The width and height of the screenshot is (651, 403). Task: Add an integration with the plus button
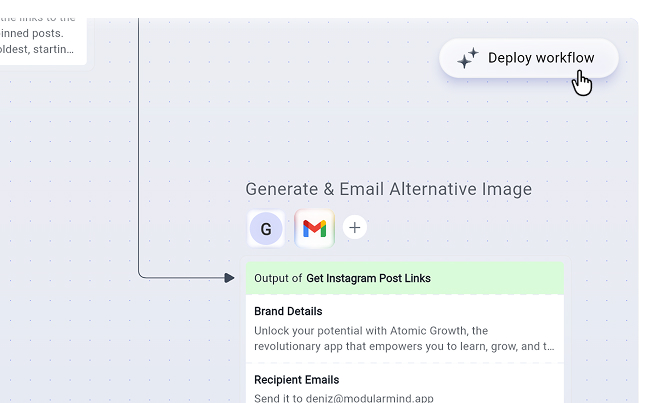click(355, 227)
